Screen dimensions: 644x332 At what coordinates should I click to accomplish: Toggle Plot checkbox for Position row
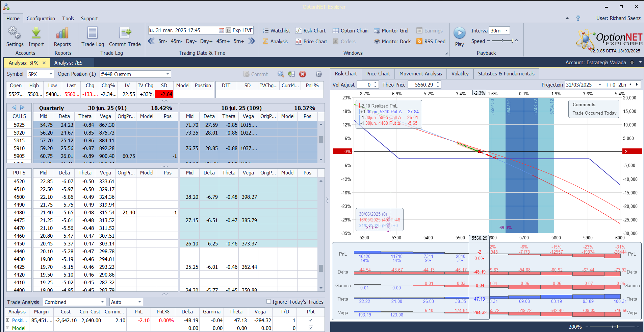coord(311,320)
